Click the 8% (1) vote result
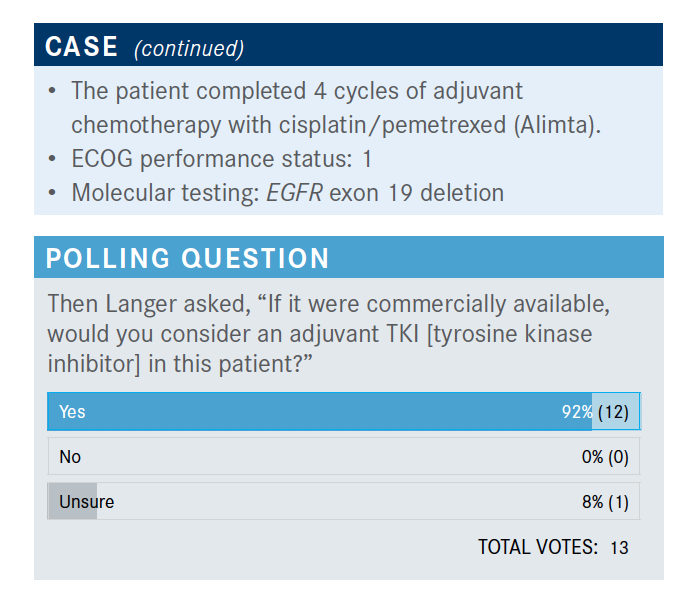Image resolution: width=688 pixels, height=604 pixels. click(605, 502)
